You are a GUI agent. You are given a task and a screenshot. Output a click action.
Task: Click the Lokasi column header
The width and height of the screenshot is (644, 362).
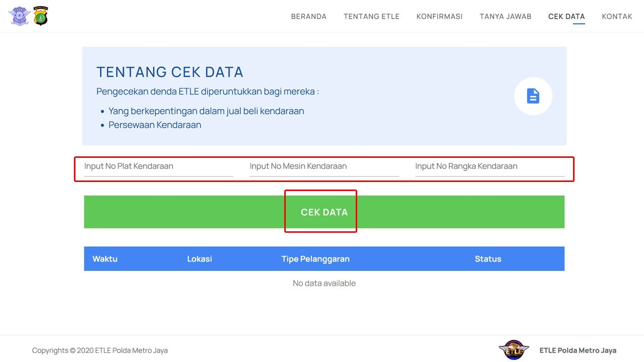coord(199,259)
